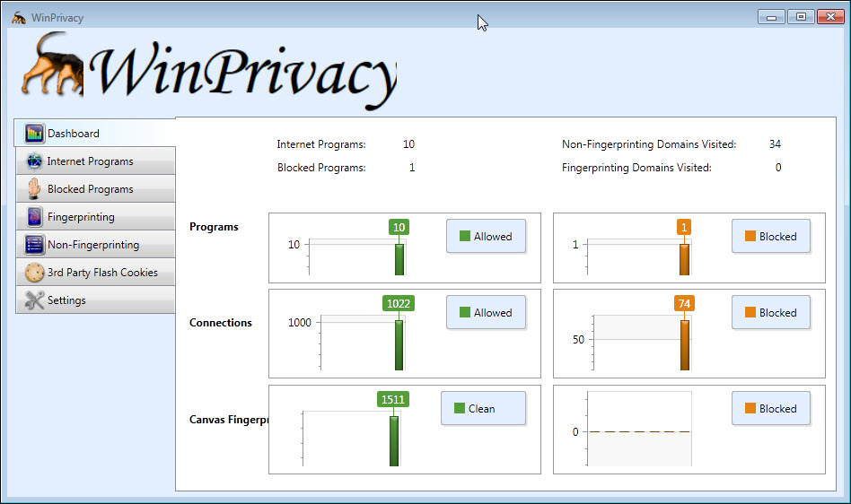Viewport: 851px width, 504px height.
Task: Maximize the WinPrivacy window
Action: [x=801, y=17]
